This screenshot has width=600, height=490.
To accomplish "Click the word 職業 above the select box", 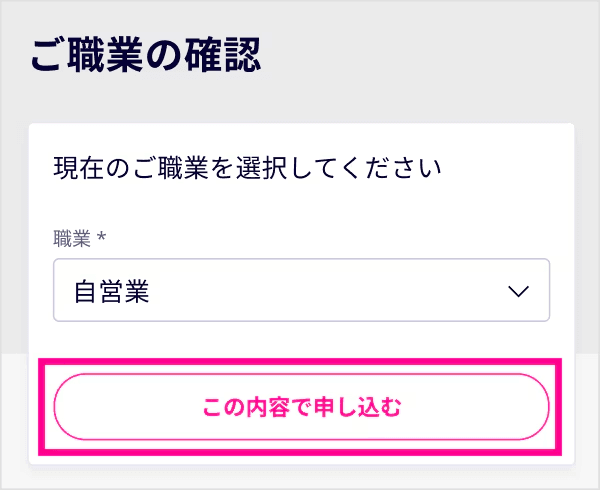I will pyautogui.click(x=72, y=239).
